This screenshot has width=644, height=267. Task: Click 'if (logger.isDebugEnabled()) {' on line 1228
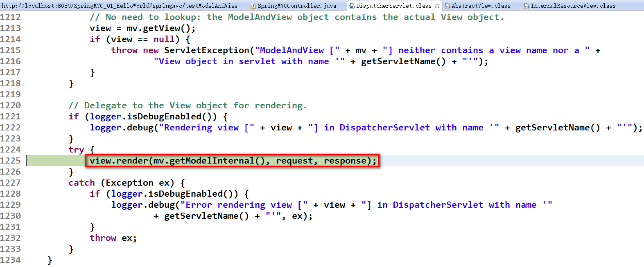169,194
